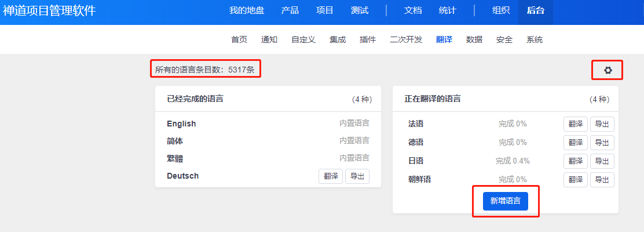Switch to 插件 sub-tab
Screen dimensions: 644x232
tap(368, 40)
